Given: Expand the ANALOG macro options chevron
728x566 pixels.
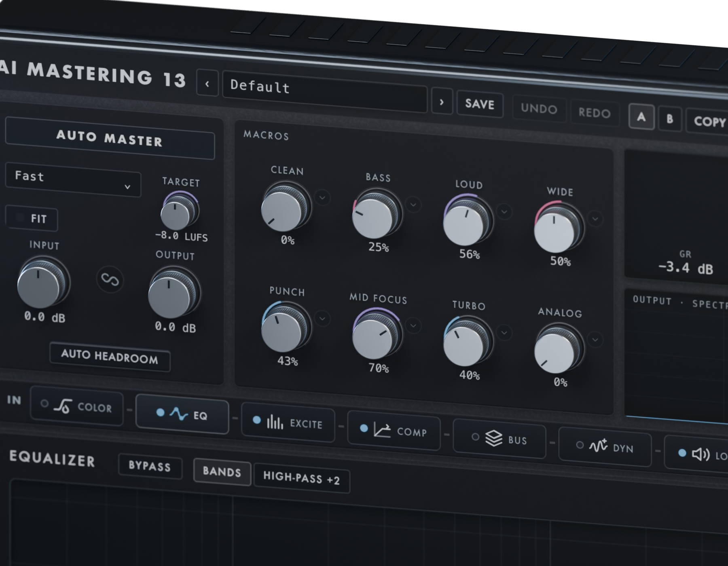Looking at the screenshot, I should 595,340.
